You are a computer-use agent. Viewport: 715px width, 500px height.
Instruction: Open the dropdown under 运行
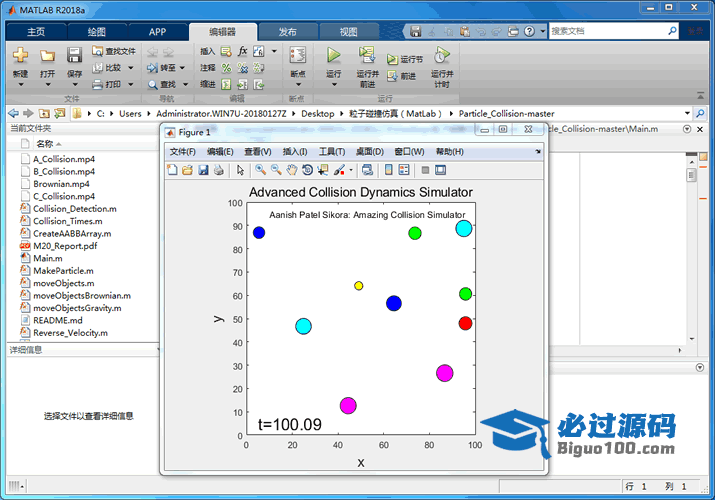[x=334, y=85]
